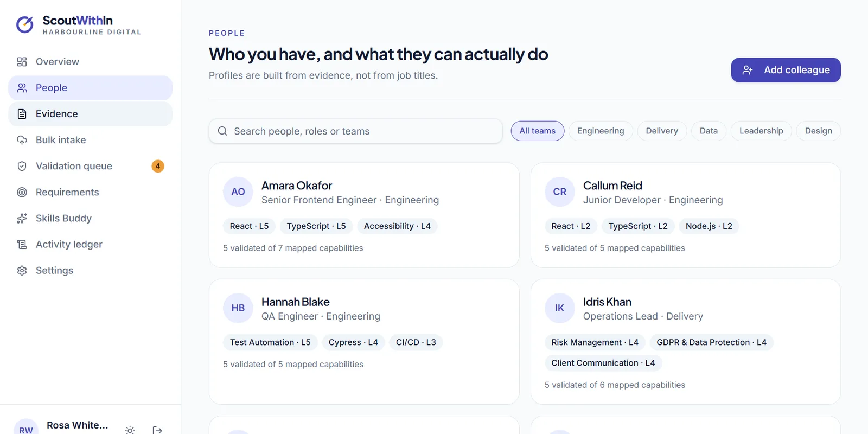
Task: Click the Requirements target icon
Action: point(22,192)
